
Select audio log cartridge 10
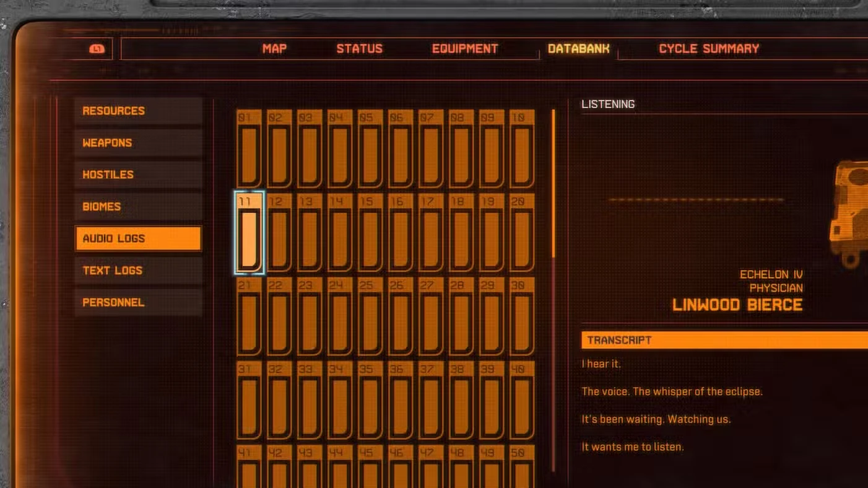[522, 149]
